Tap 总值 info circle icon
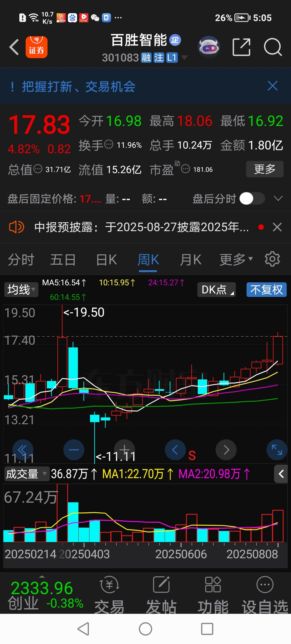The image size is (291, 644). click(x=38, y=169)
